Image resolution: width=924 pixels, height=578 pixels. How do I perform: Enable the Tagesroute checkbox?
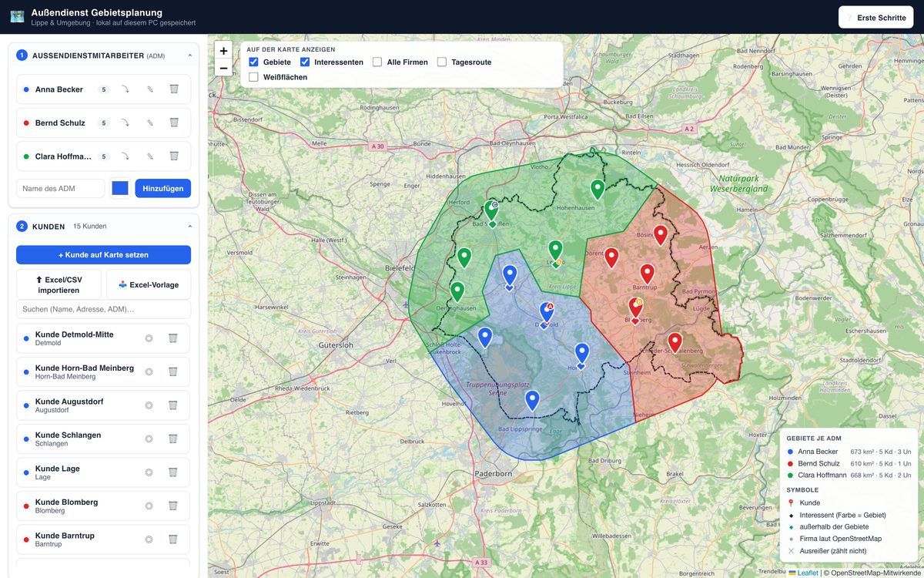442,62
